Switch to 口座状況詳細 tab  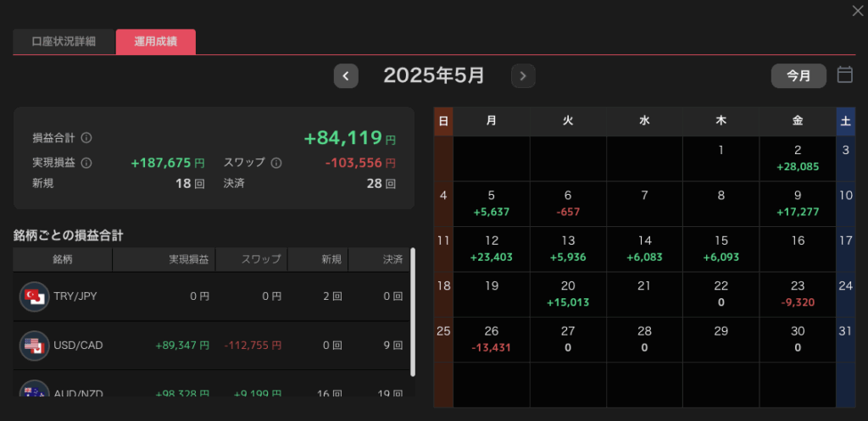pos(63,42)
